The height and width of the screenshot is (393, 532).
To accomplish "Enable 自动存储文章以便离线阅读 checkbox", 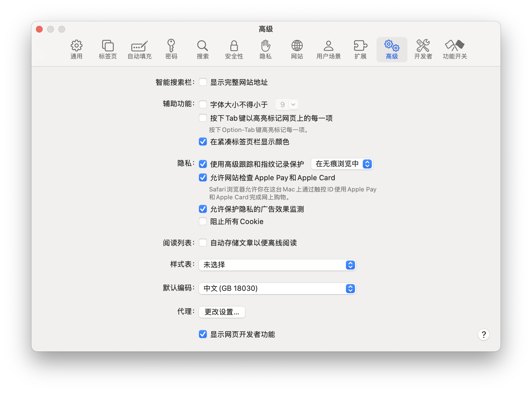I will click(x=203, y=243).
